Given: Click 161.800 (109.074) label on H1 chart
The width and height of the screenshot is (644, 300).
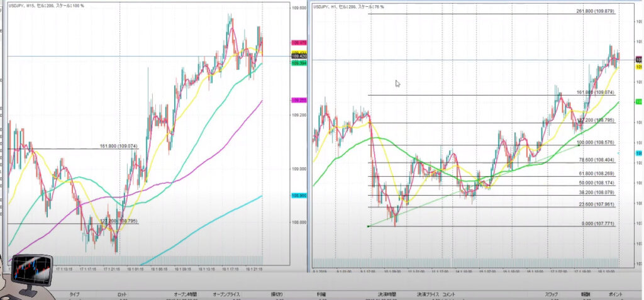Looking at the screenshot, I should [596, 92].
